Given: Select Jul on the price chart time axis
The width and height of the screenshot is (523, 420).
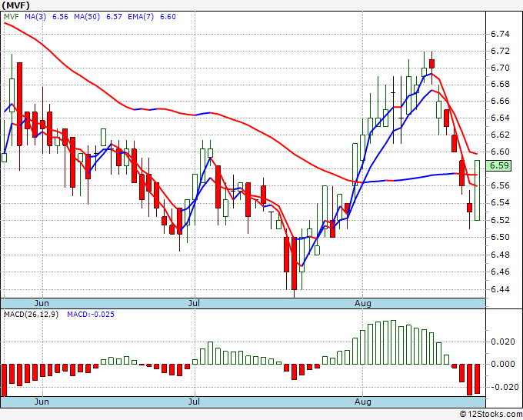Looking at the screenshot, I should (x=194, y=303).
